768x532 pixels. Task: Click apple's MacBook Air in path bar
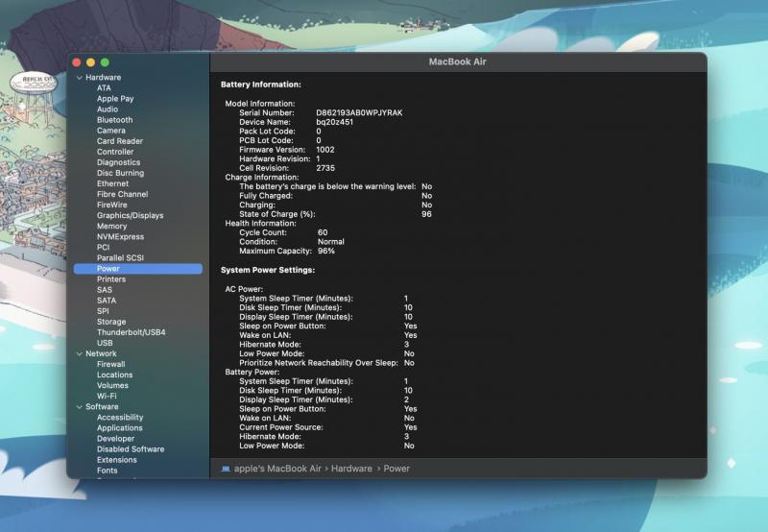point(278,469)
